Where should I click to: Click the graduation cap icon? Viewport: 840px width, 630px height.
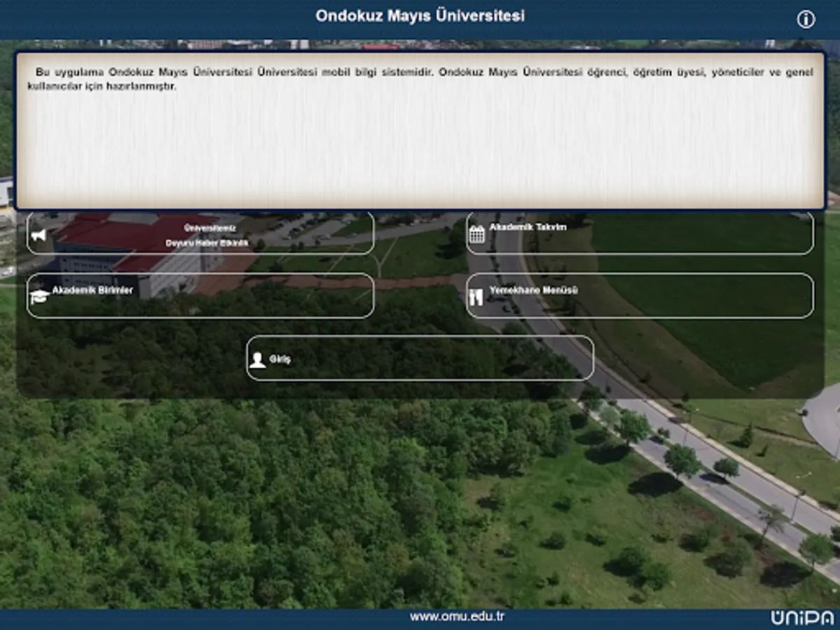tap(39, 297)
